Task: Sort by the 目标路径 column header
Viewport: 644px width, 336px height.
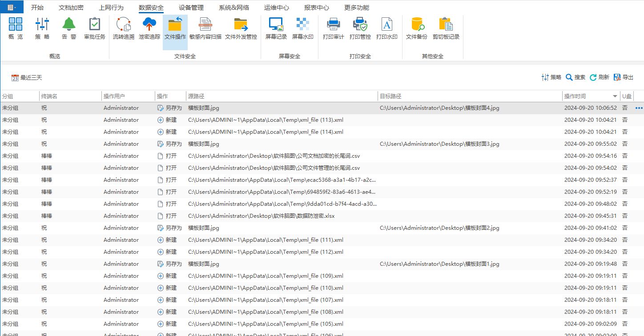Action: [x=470, y=96]
